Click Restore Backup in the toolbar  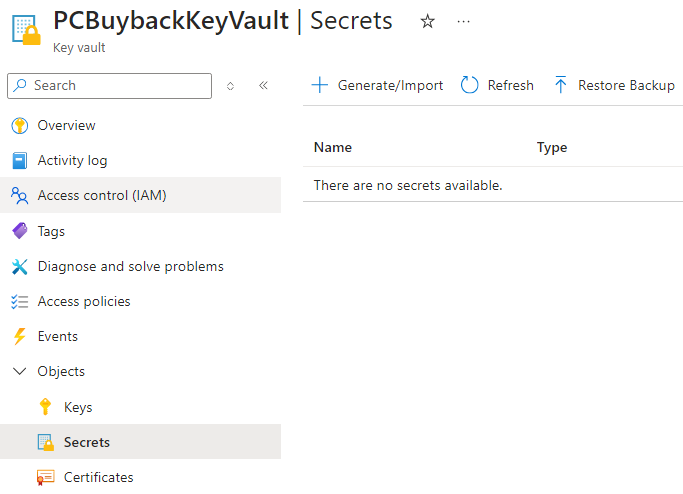coord(614,85)
